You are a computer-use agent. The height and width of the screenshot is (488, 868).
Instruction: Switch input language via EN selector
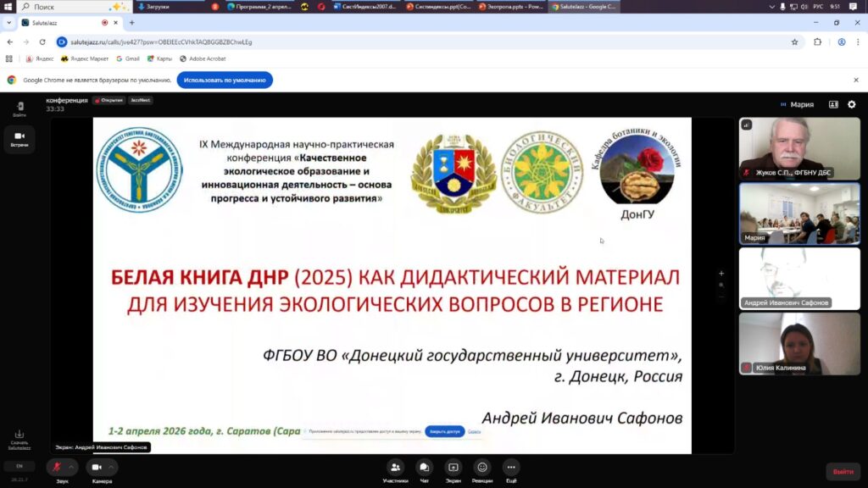click(x=19, y=466)
